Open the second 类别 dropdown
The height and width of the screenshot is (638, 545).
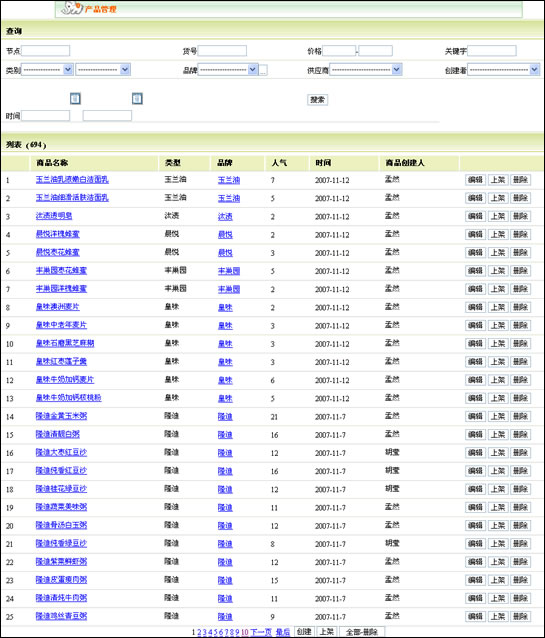pos(103,70)
